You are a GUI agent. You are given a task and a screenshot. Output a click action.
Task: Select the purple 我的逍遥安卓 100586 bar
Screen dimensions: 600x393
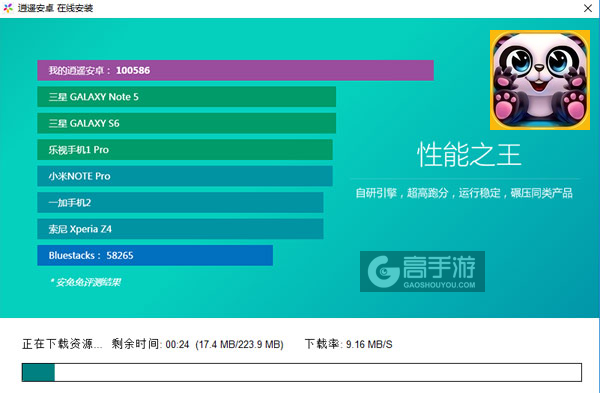235,70
